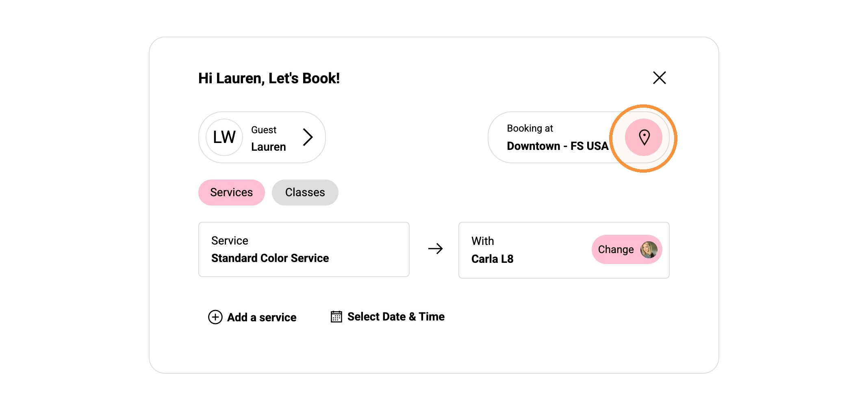Open the Standard Color Service field
868x418 pixels.
pyautogui.click(x=304, y=249)
